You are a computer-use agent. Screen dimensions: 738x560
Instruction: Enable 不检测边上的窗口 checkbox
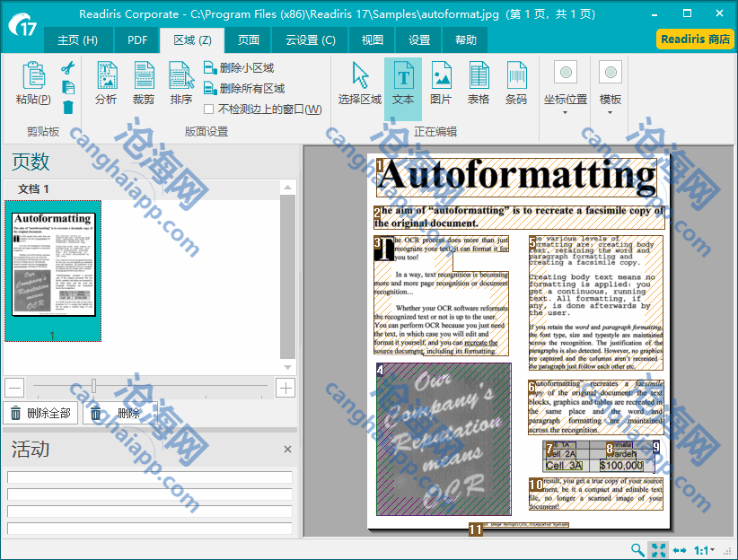point(209,109)
